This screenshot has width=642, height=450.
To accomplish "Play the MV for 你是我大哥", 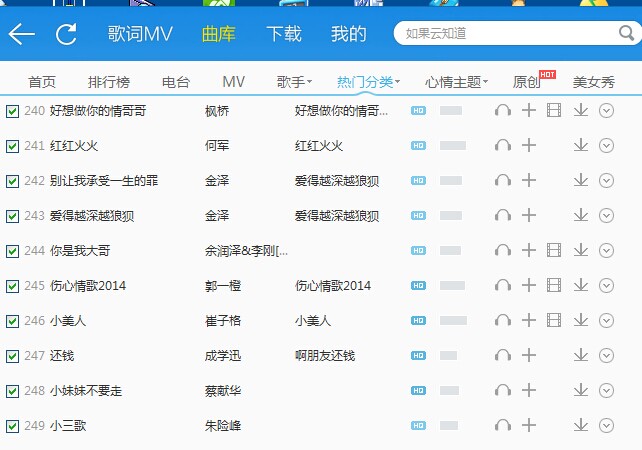I will point(554,251).
